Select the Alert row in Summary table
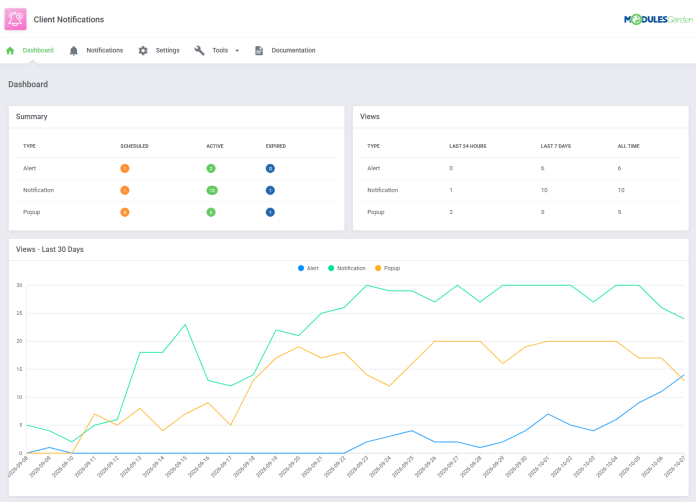This screenshot has width=696, height=502. click(177, 169)
